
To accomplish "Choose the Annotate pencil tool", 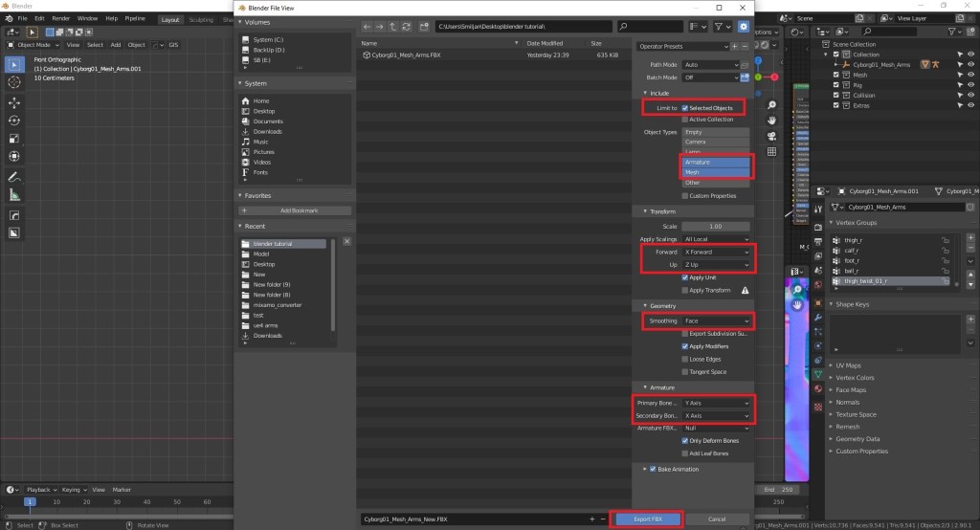I will coord(14,177).
